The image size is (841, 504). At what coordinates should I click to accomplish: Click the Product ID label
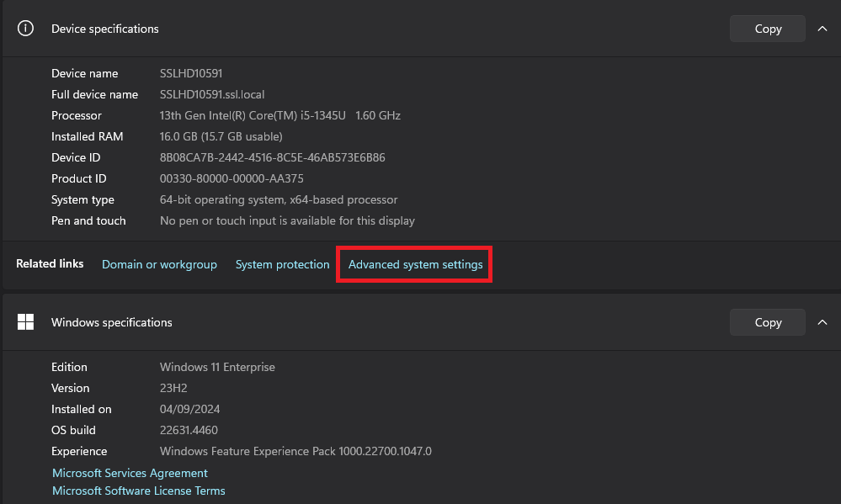coord(79,178)
